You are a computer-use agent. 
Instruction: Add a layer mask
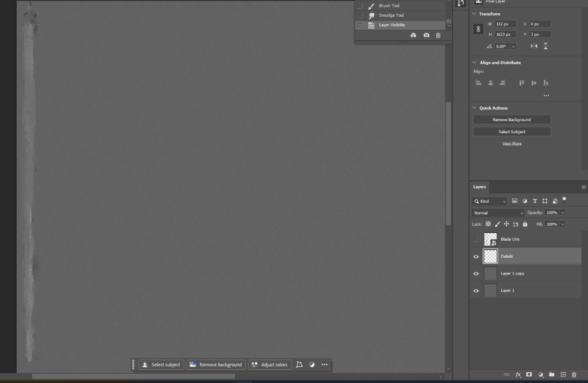pyautogui.click(x=529, y=374)
